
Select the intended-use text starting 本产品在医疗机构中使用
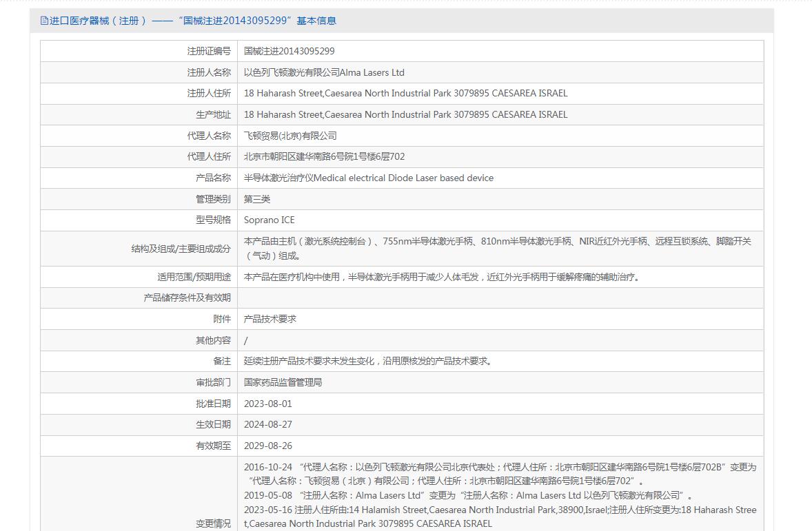(x=443, y=277)
